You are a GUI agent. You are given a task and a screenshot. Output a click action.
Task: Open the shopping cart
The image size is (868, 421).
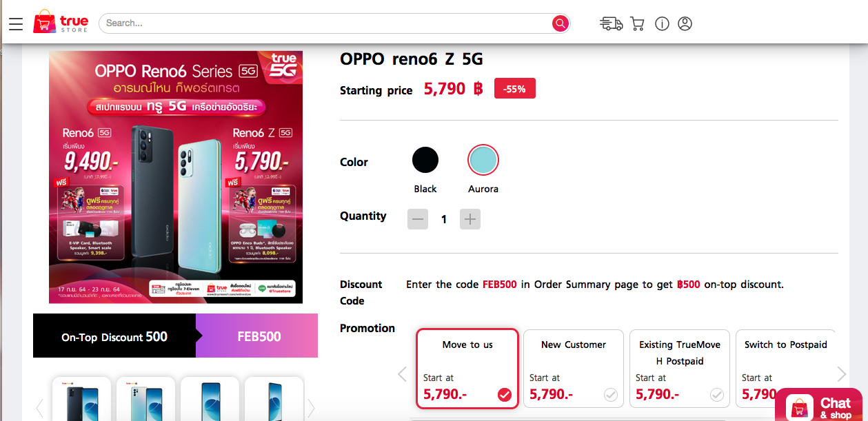(x=637, y=23)
